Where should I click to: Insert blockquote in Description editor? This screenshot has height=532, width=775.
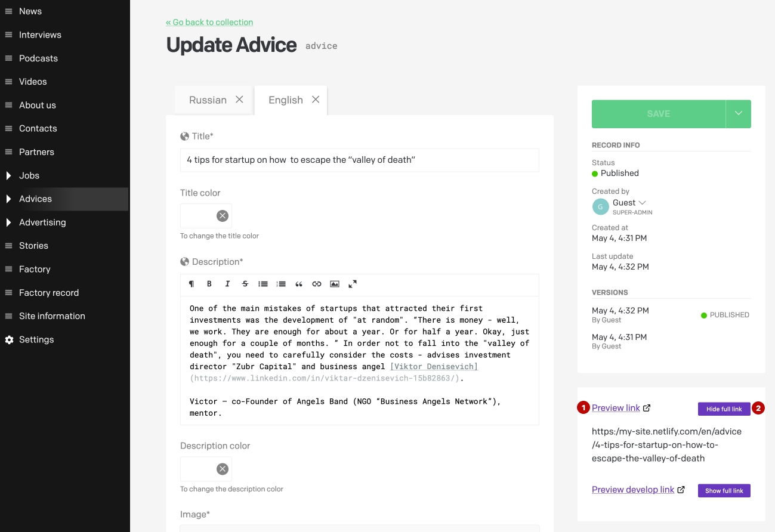(x=299, y=284)
